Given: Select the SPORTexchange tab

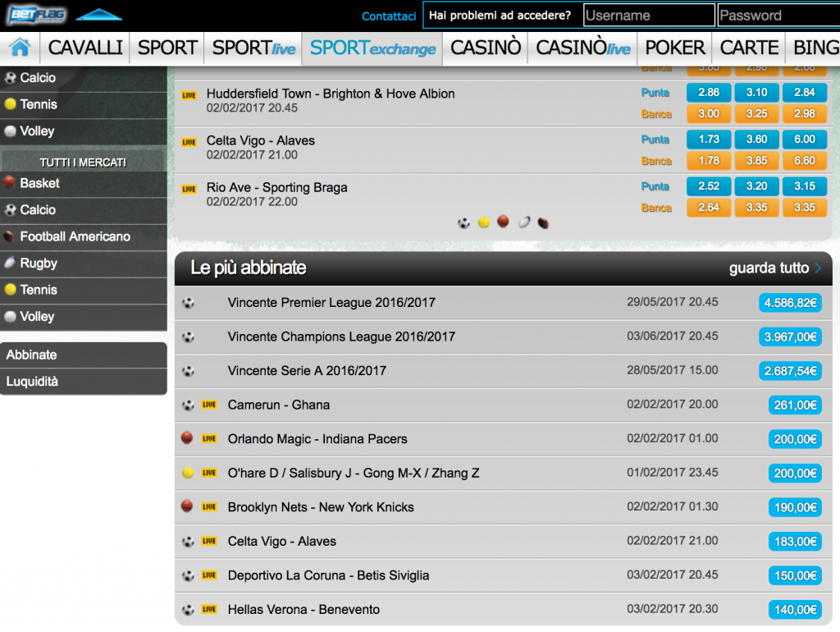Looking at the screenshot, I should pos(373,48).
